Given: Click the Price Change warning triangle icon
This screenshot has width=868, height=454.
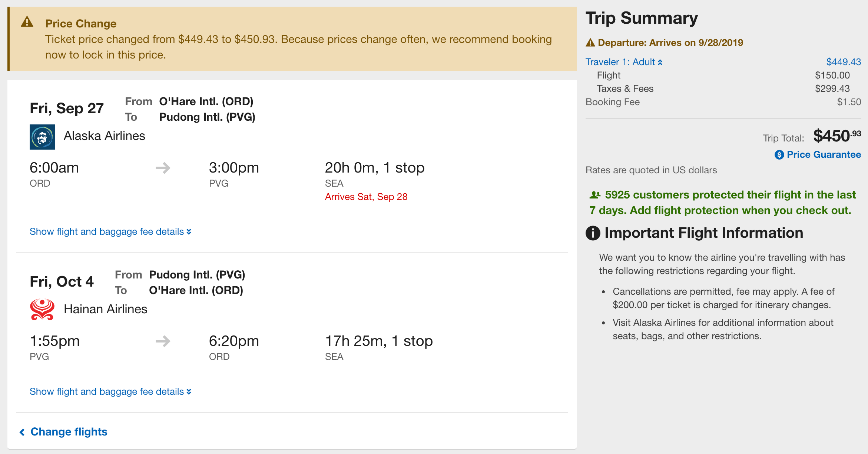Looking at the screenshot, I should 27,22.
